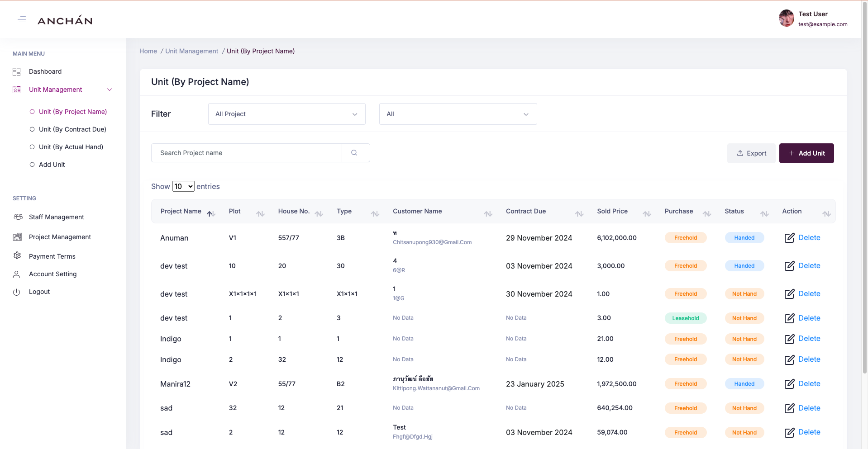
Task: Click the ANCHAN logo
Action: click(x=65, y=20)
